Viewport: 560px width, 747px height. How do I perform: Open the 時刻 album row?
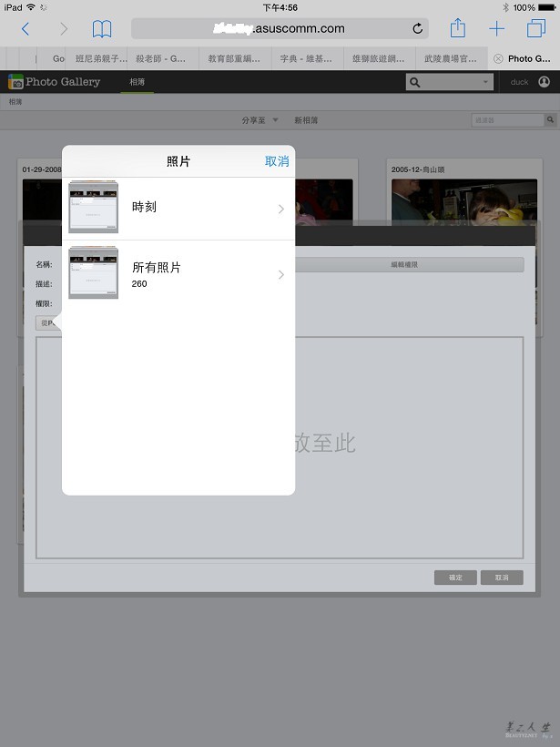pyautogui.click(x=178, y=209)
